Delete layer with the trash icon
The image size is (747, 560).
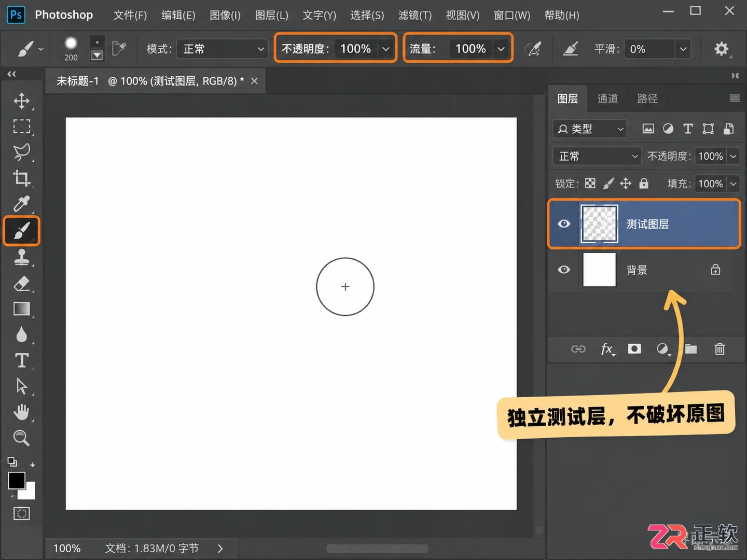720,349
